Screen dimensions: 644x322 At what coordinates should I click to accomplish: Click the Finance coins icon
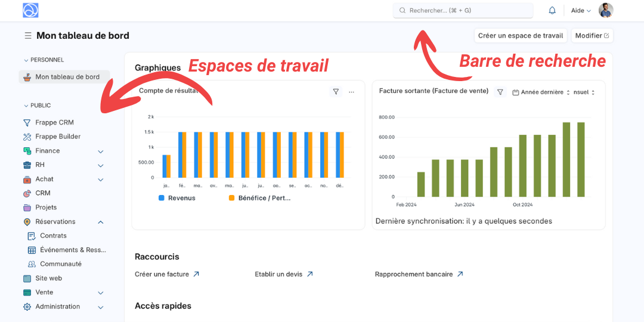coord(27,151)
